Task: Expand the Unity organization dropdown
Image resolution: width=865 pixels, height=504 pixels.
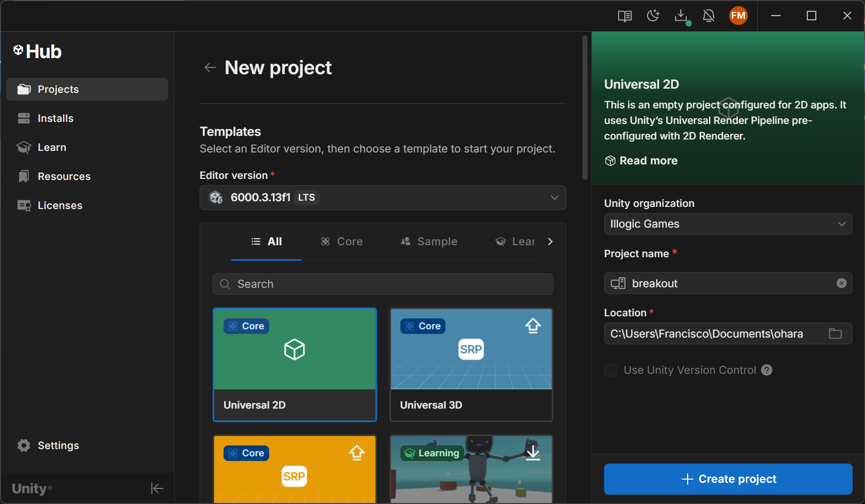Action: tap(728, 224)
